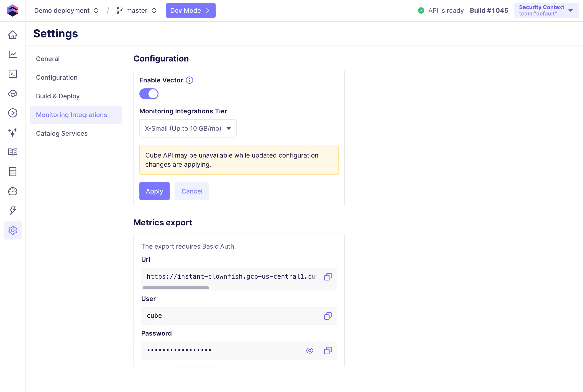Image resolution: width=583 pixels, height=392 pixels.
Task: Open the line chart icon in the sidebar
Action: pos(13,54)
